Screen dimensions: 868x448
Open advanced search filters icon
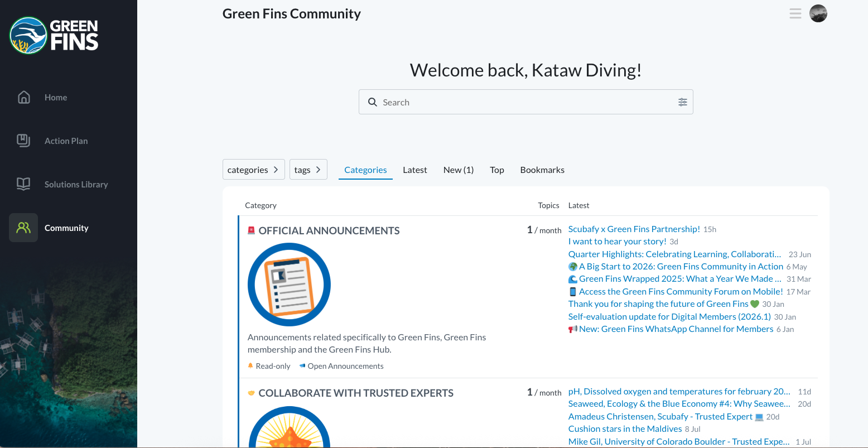683,102
